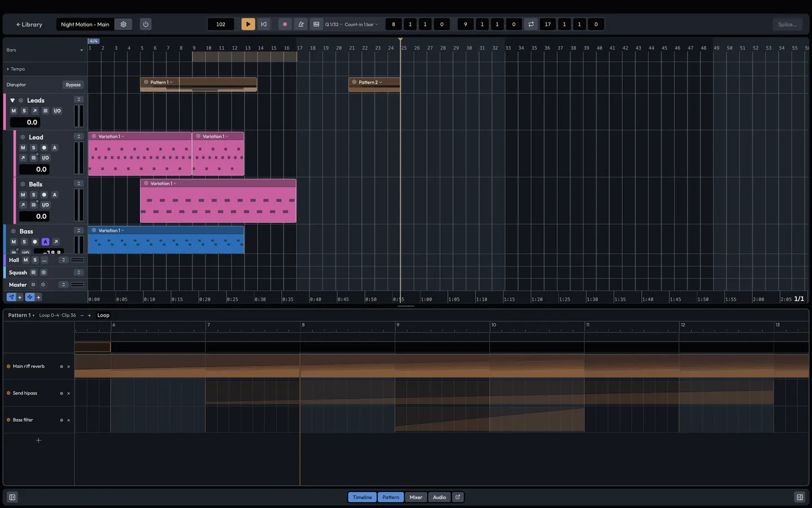Viewport: 812px width, 508px height.
Task: Click the metronome icon in the transport bar
Action: 301,24
